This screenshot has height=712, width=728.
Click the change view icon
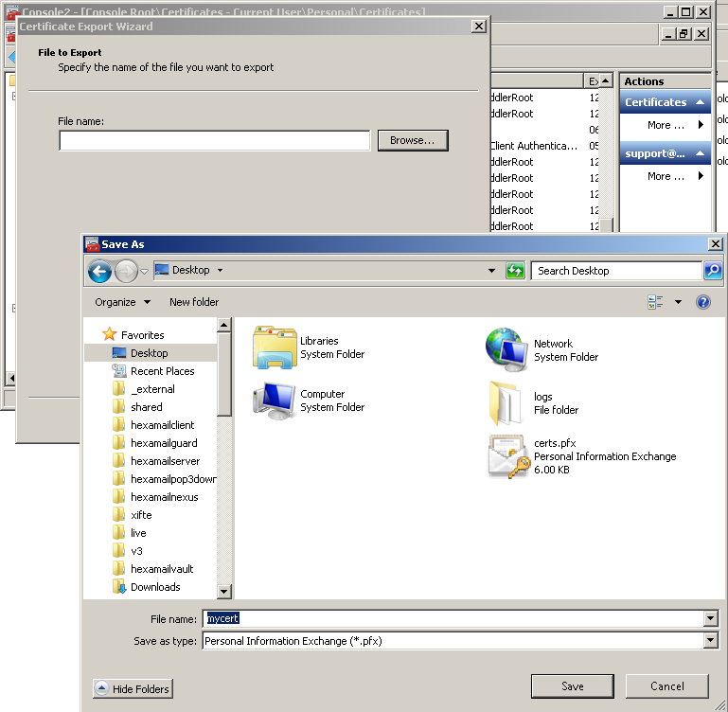(655, 302)
